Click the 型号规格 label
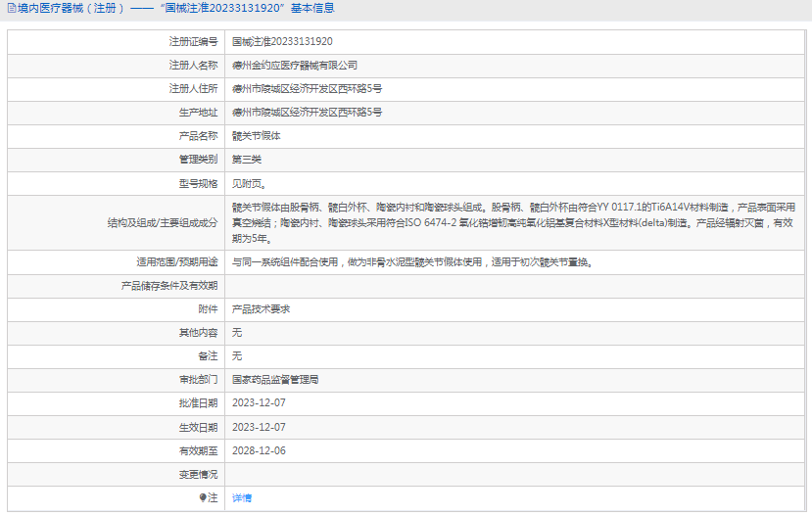Image resolution: width=812 pixels, height=516 pixels. click(198, 184)
